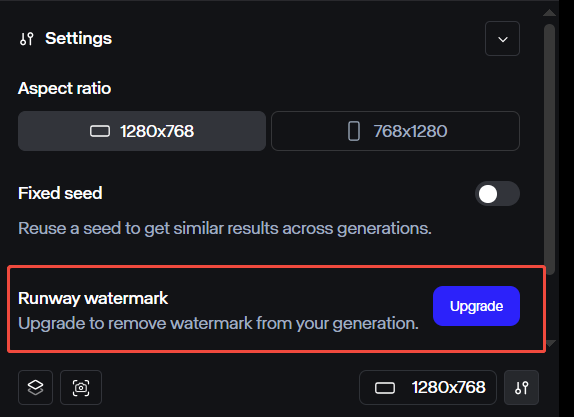The height and width of the screenshot is (417, 574).
Task: Click the sliders icon beside the Settings heading
Action: coord(27,39)
